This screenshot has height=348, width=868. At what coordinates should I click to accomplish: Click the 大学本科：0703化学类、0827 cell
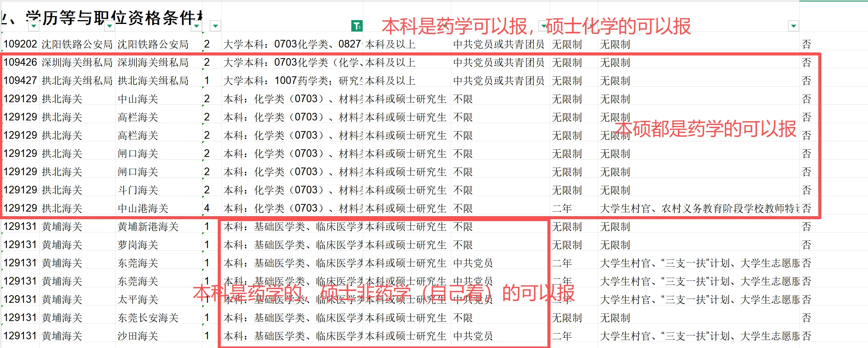pyautogui.click(x=293, y=44)
